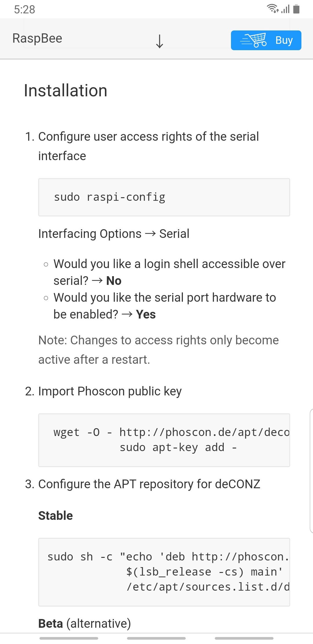313x644 pixels.
Task: Tap the 5:28 clock in status bar
Action: [25, 10]
